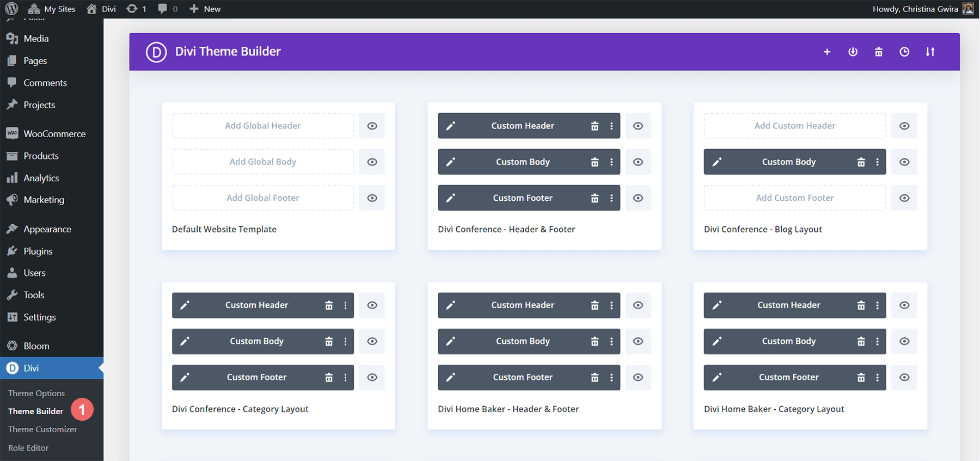Screen dimensions: 980x461
Task: Click Add Global Footer placeholder
Action: [263, 198]
